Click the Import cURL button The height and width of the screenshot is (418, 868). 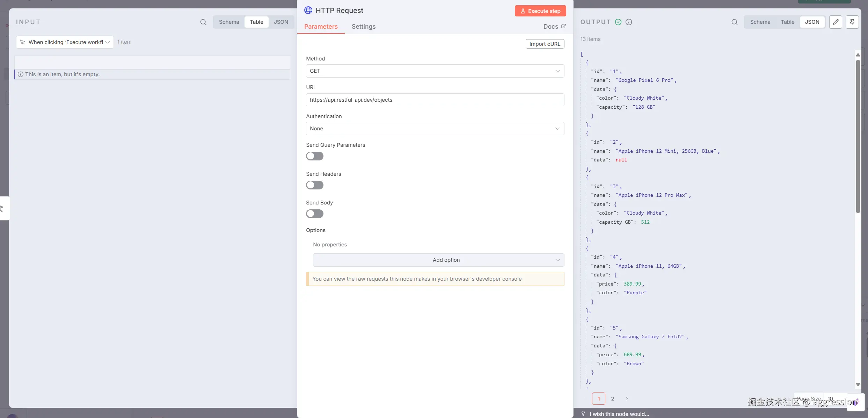pyautogui.click(x=545, y=44)
